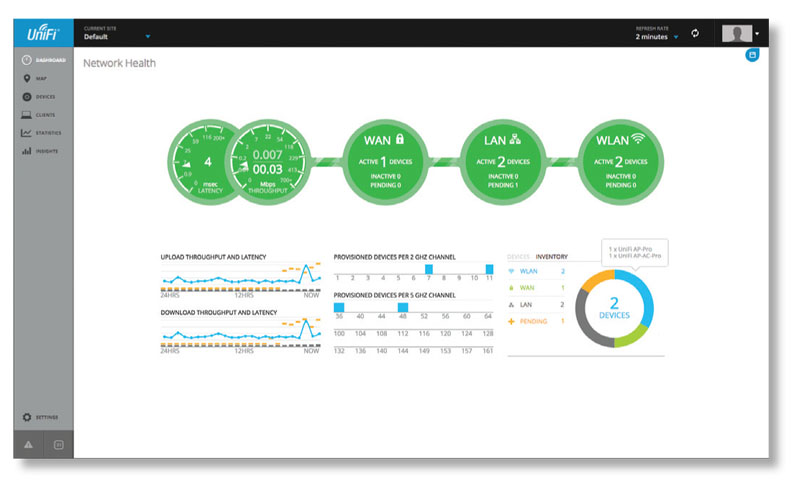This screenshot has width=800, height=487.
Task: Go to Insights in the sidebar
Action: 46,151
